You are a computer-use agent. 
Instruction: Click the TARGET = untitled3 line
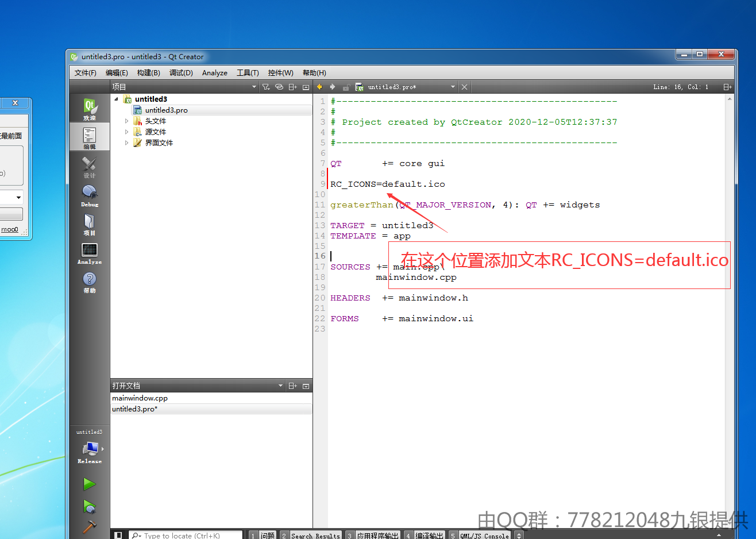pyautogui.click(x=382, y=225)
